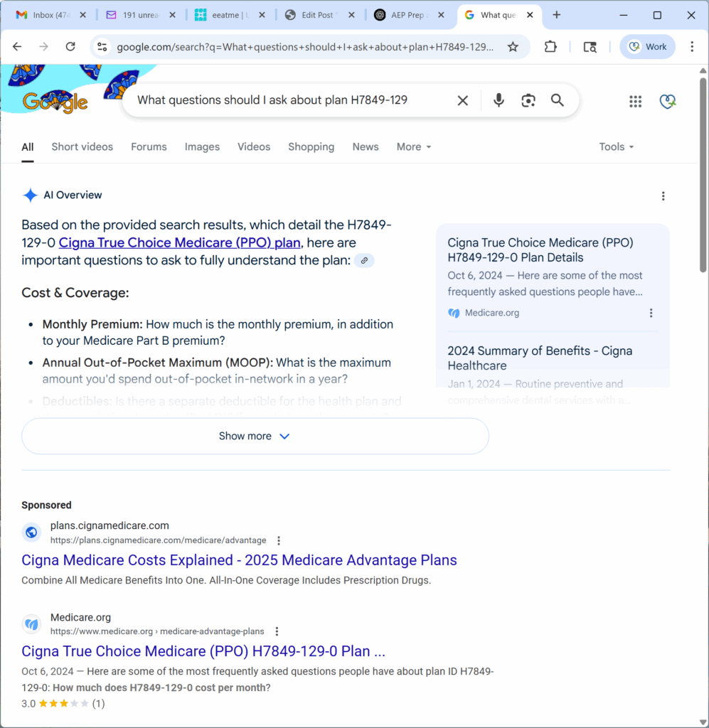709x728 pixels.
Task: Select the News filter
Action: (x=366, y=146)
